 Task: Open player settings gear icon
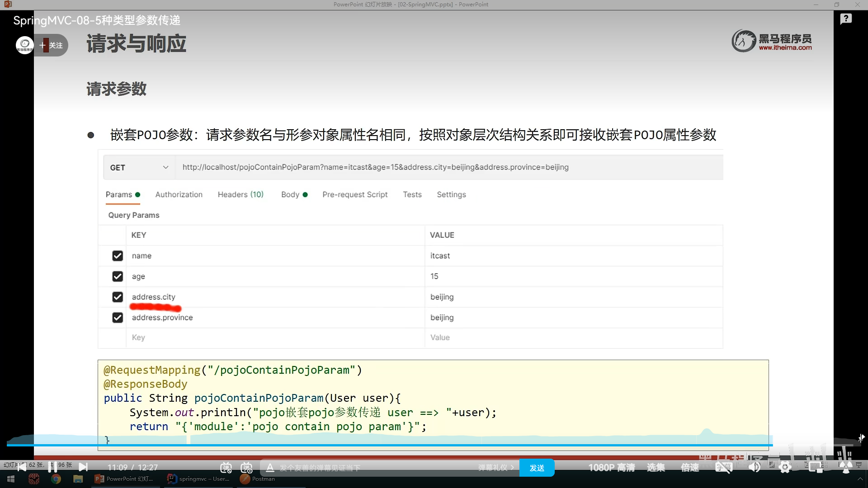785,468
